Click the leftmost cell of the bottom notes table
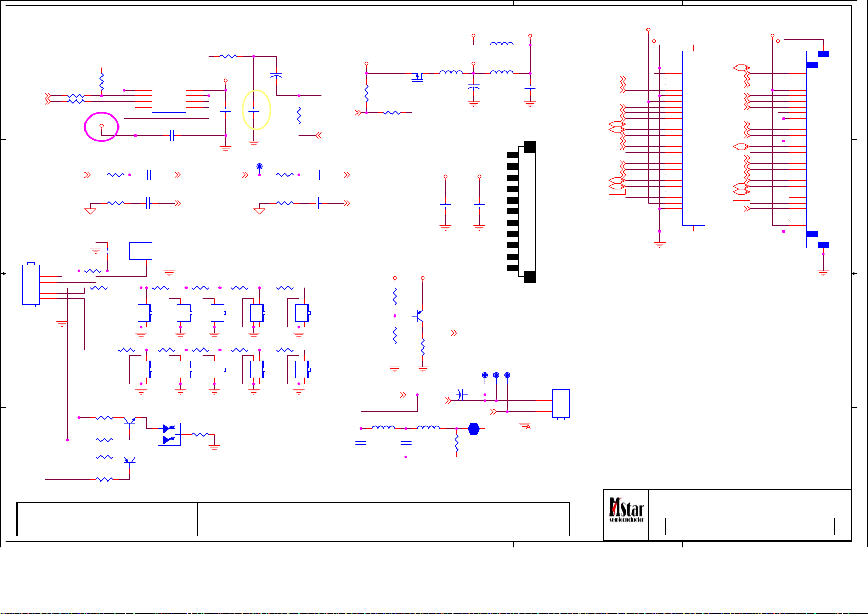Viewport: 868px width, 614px height. [x=107, y=519]
